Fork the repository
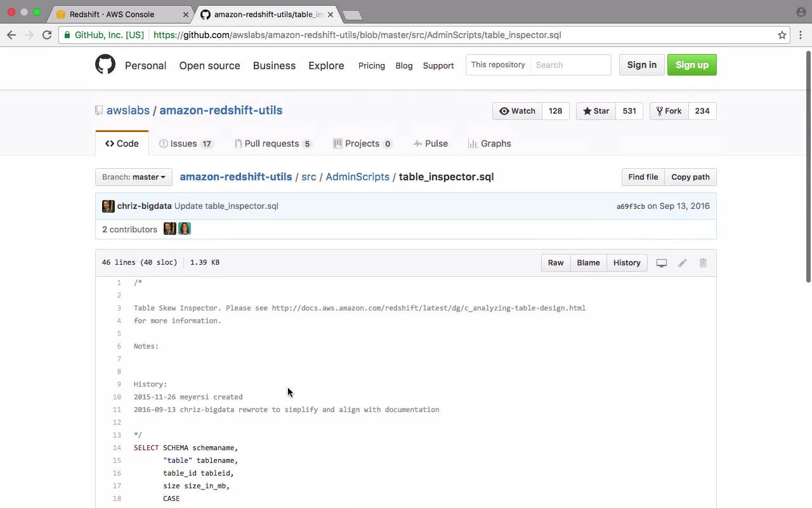The height and width of the screenshot is (508, 812). [x=669, y=111]
